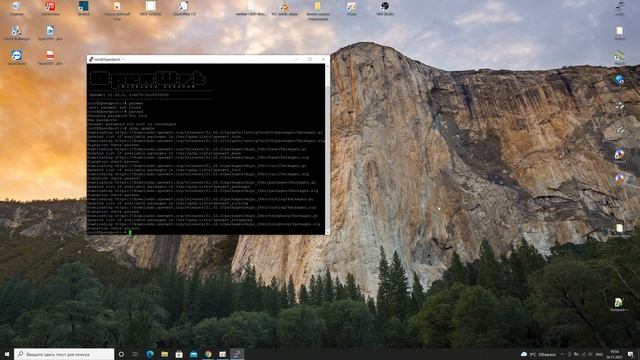Click the PuTTY terminal vertical scrollbar
Screen dimensions: 640x360
pyautogui.click(x=327, y=149)
